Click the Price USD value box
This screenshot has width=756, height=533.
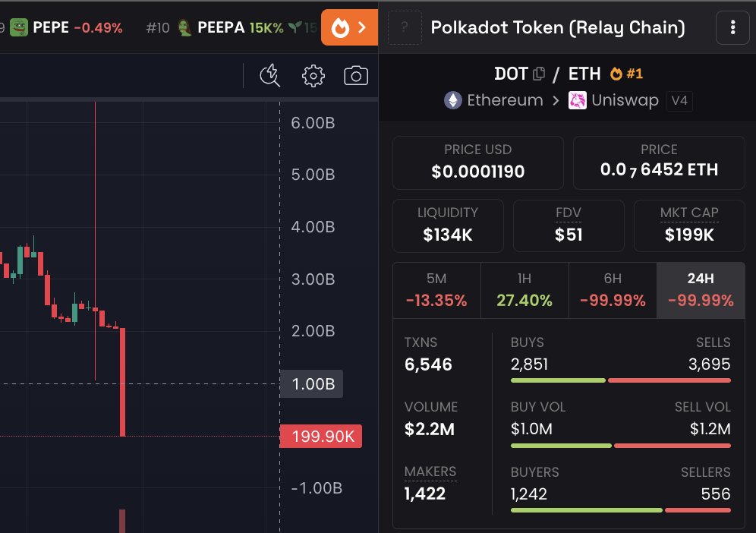[477, 162]
